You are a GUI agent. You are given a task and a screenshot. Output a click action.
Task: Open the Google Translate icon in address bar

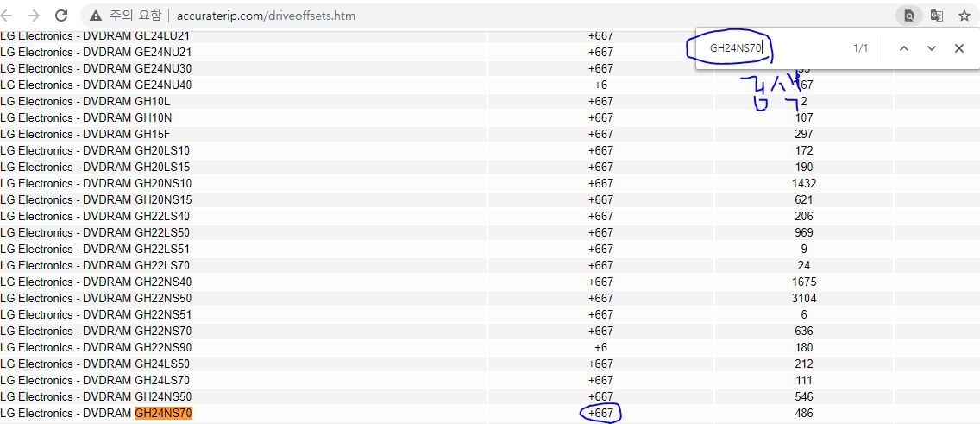click(x=936, y=16)
